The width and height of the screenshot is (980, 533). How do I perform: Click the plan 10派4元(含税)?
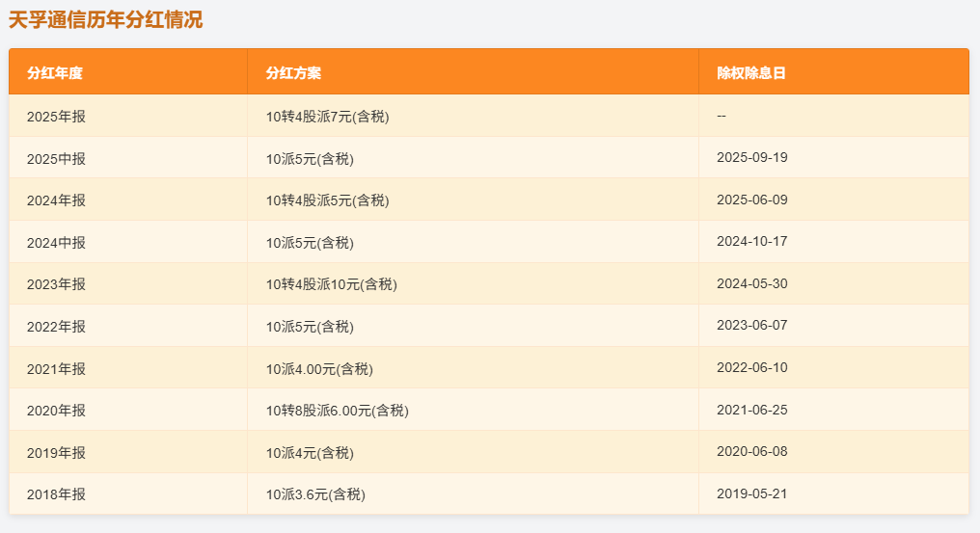pyautogui.click(x=310, y=452)
